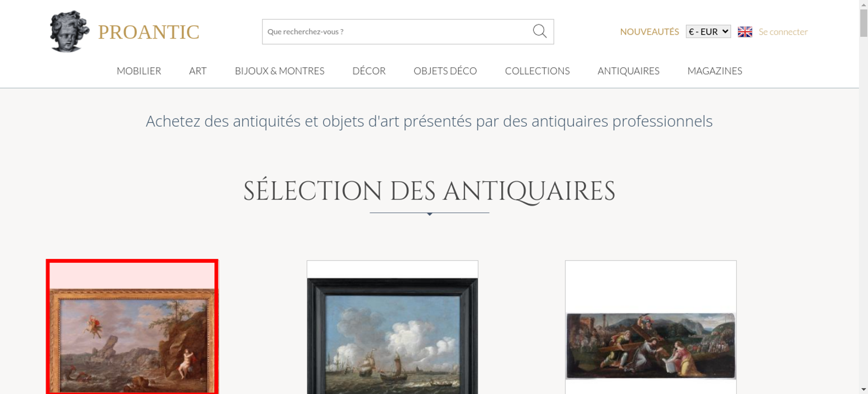Click the magnifying glass search icon
Screen dimensions: 868x394
(x=539, y=31)
